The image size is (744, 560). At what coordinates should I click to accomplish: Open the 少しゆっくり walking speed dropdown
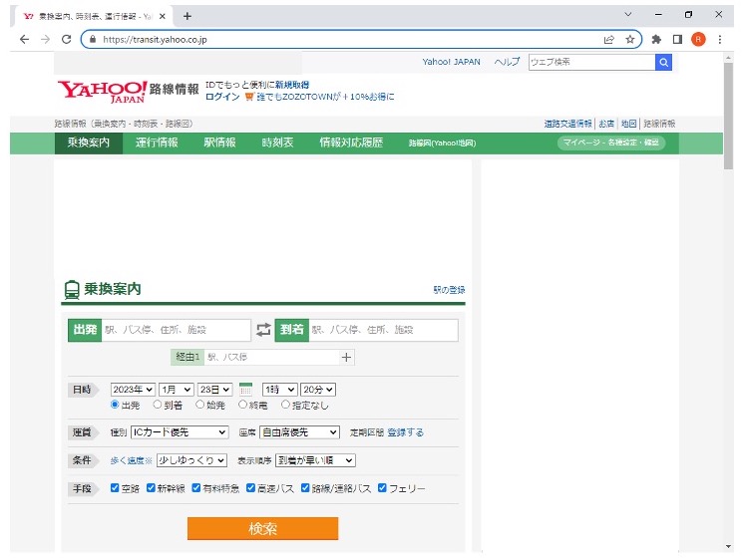(x=192, y=460)
